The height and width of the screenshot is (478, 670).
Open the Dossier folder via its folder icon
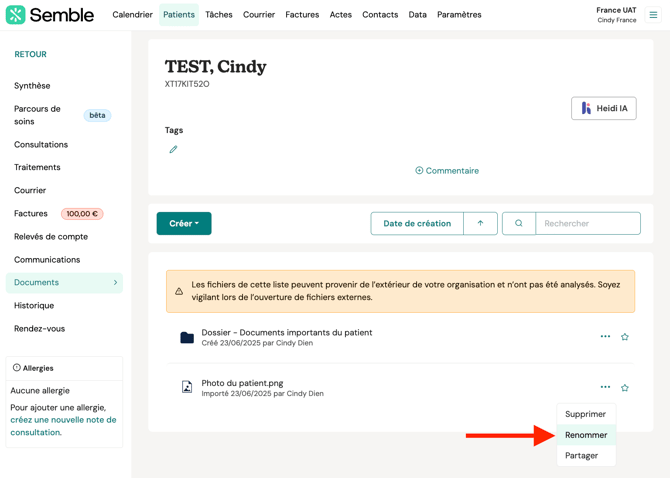point(187,338)
